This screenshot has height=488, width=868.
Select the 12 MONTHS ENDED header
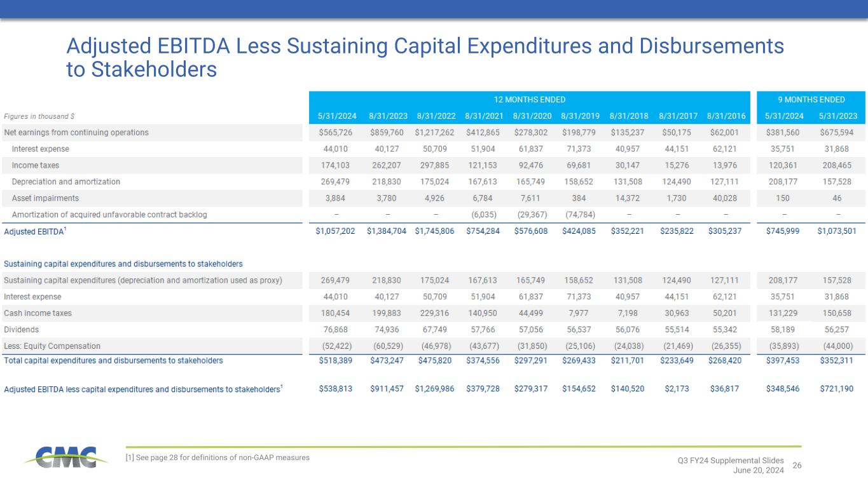coord(530,100)
